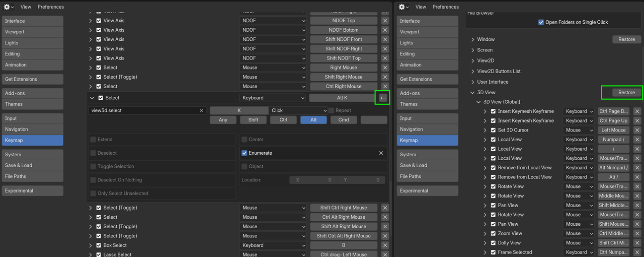The height and width of the screenshot is (257, 644).
Task: Collapse the 3D View (Global) section
Action: click(x=479, y=102)
